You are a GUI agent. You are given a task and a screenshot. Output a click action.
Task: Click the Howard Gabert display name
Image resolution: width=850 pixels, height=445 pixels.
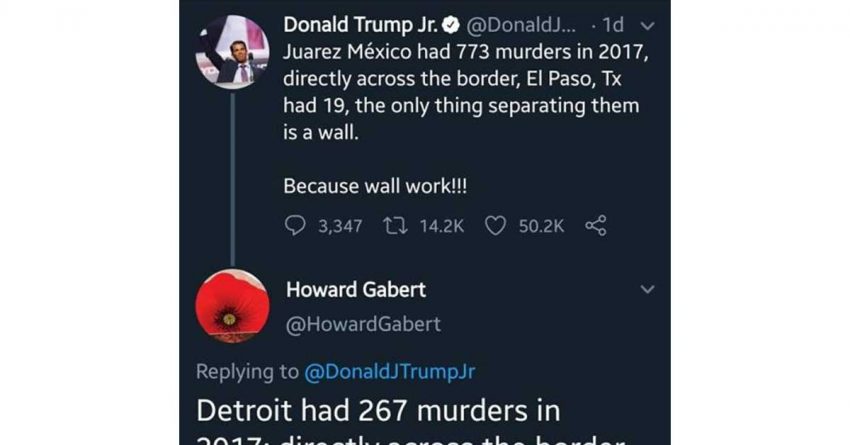click(x=356, y=289)
